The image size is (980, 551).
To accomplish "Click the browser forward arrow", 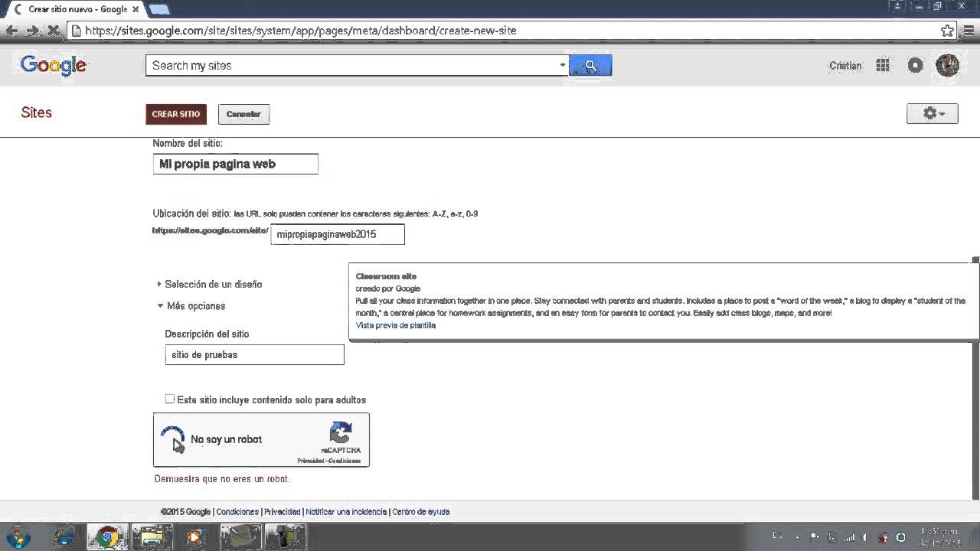I will click(32, 31).
